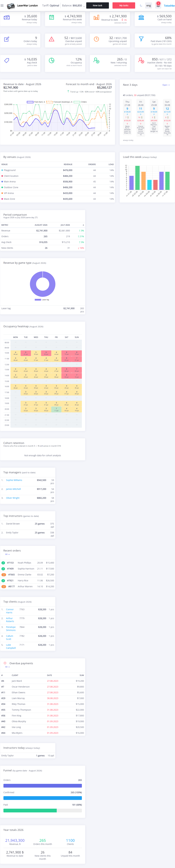
Task: Open the Recent orders All link
Action: coord(7,554)
